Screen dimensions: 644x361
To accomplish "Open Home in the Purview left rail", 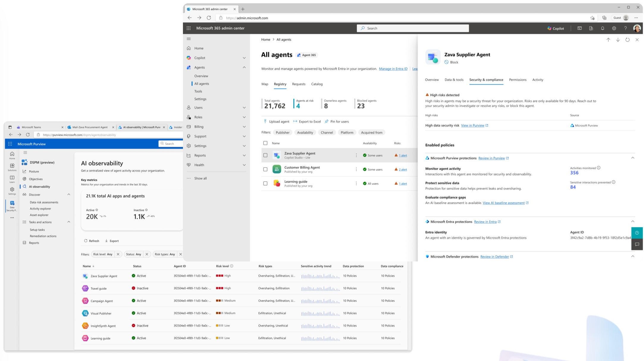I will pos(12,155).
